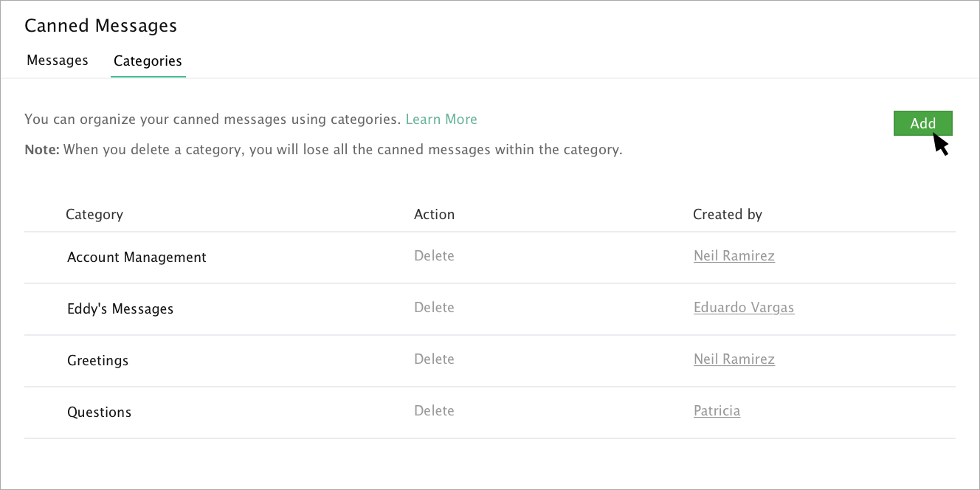Click the Canned Messages page title
The height and width of the screenshot is (490, 980).
101,26
